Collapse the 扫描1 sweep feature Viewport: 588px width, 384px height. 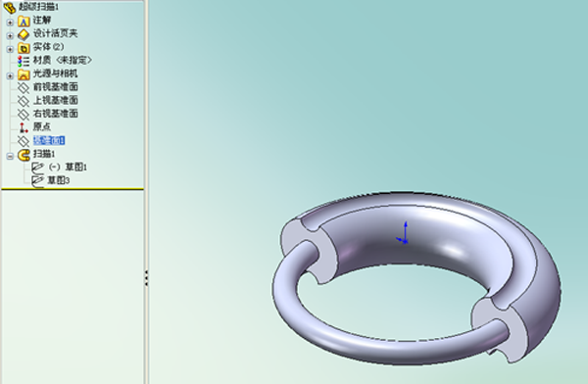(x=10, y=157)
